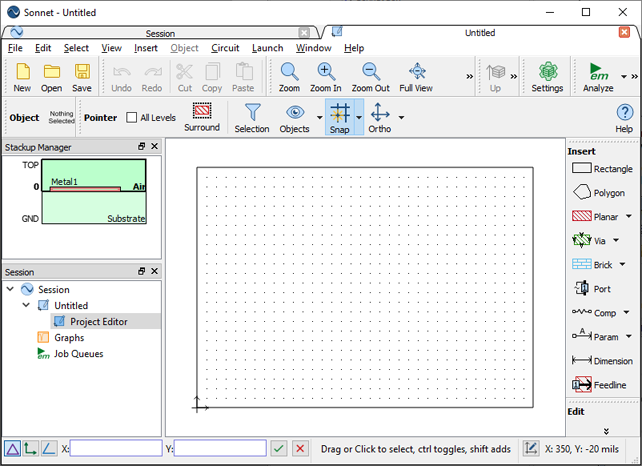Open the Launch menu
The image size is (642, 466).
(x=267, y=48)
